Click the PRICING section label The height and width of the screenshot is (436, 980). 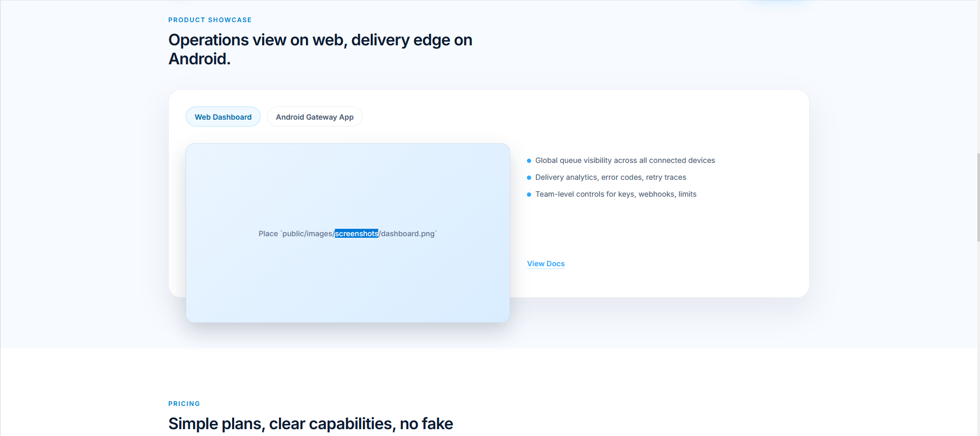(x=184, y=404)
